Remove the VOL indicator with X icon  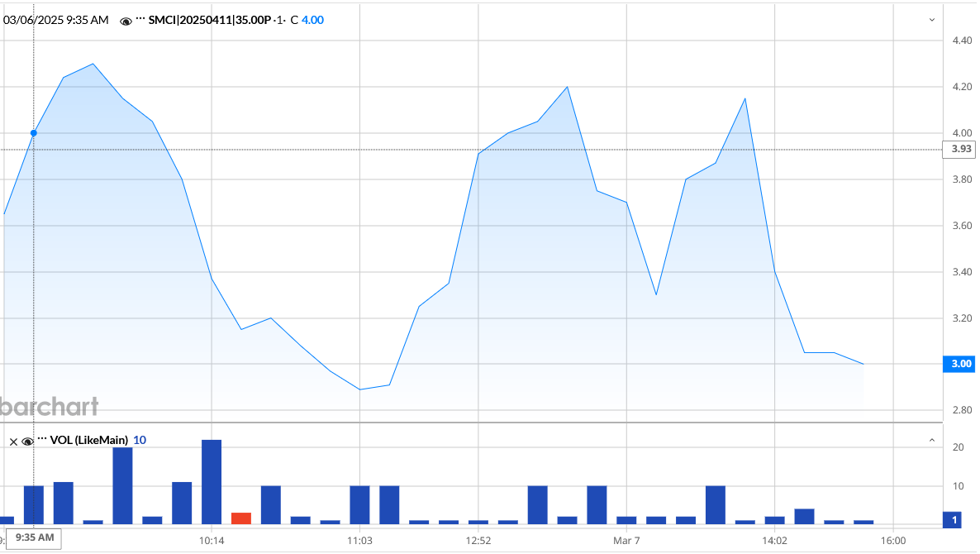click(13, 441)
